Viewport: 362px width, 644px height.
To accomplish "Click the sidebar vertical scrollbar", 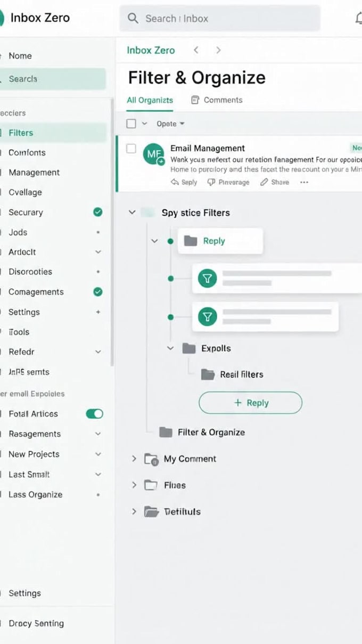I will [112, 232].
